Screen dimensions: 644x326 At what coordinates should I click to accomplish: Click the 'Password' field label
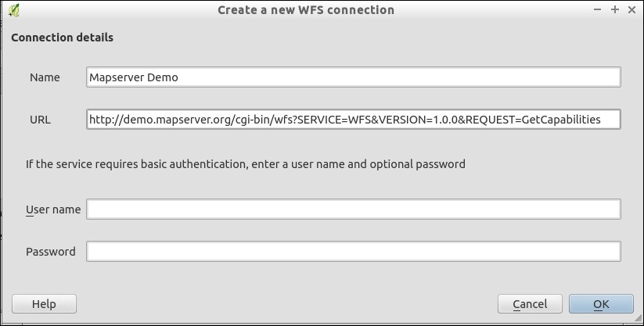pyautogui.click(x=51, y=252)
